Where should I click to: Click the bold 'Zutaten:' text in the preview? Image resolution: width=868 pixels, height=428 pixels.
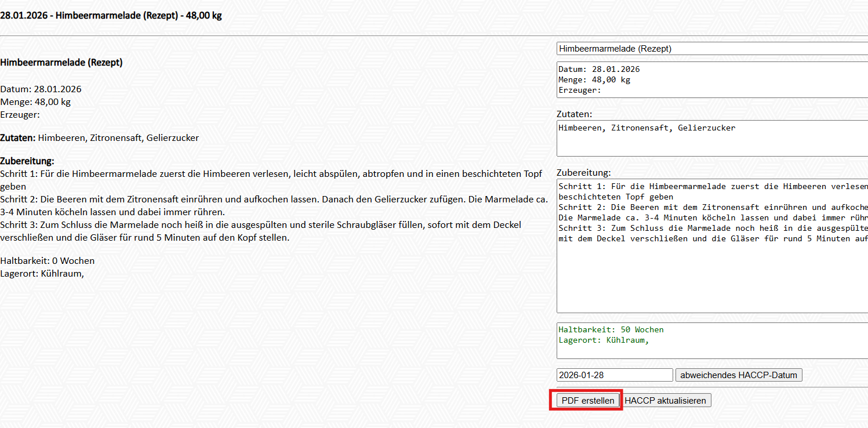pyautogui.click(x=18, y=138)
